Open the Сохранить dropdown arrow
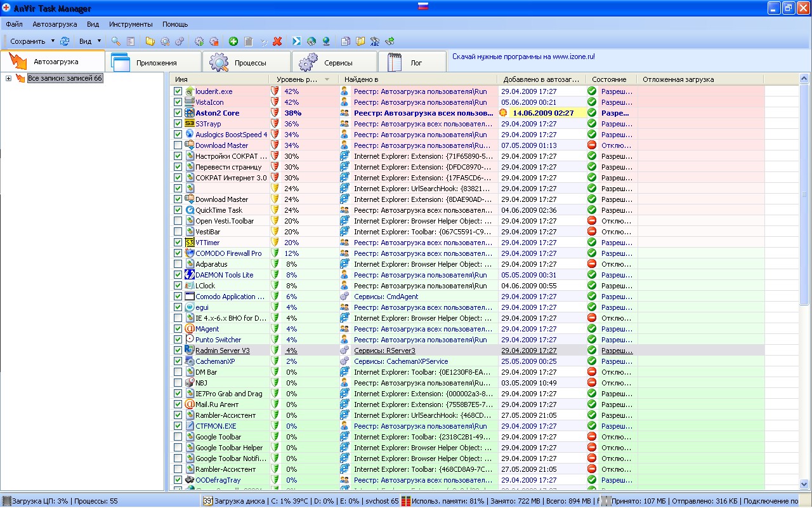The height and width of the screenshot is (508, 812). pos(52,41)
